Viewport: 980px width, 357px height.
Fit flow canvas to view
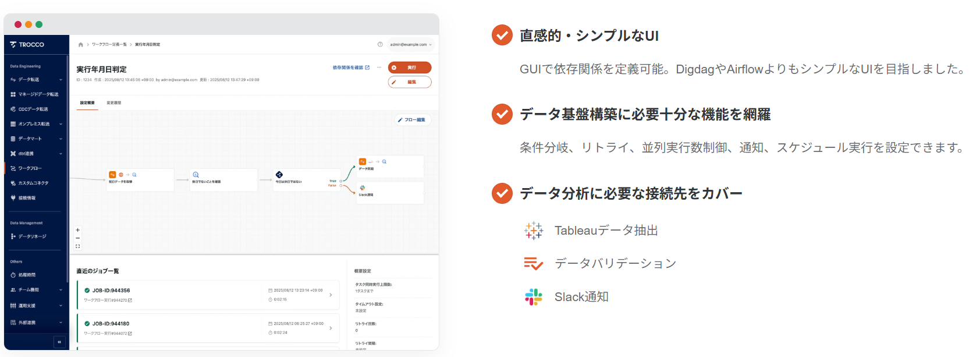tap(78, 246)
